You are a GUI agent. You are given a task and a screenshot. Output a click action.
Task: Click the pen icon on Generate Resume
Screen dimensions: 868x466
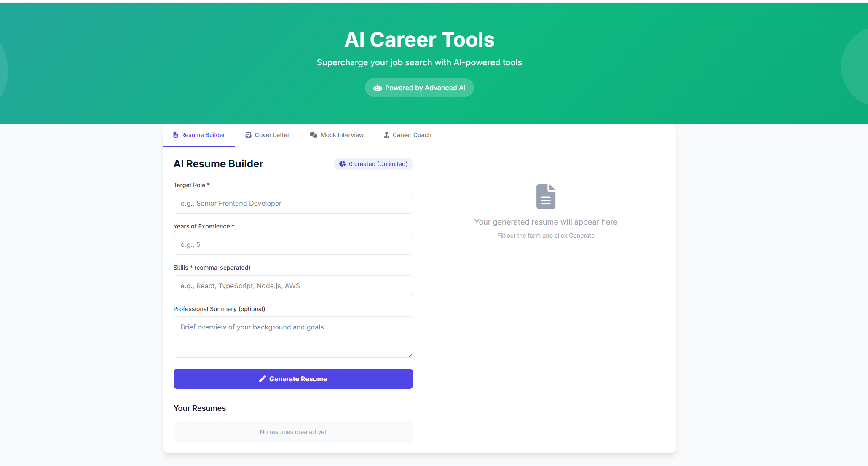262,379
